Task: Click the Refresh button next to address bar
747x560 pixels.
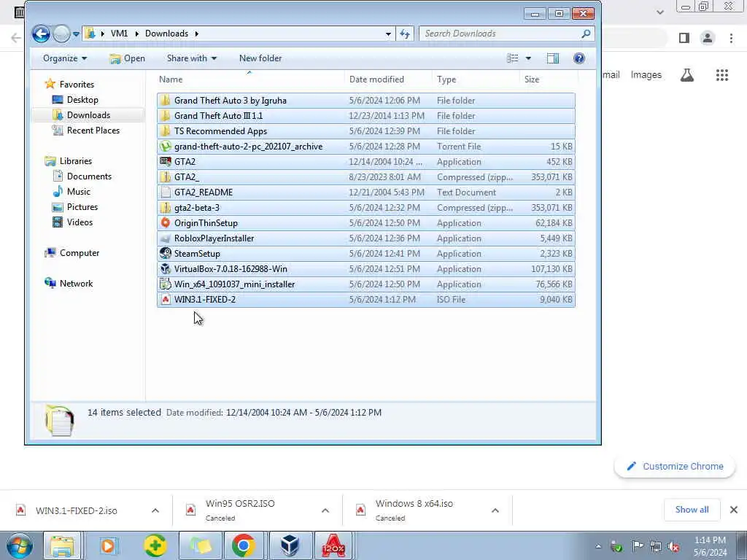Action: pos(404,34)
